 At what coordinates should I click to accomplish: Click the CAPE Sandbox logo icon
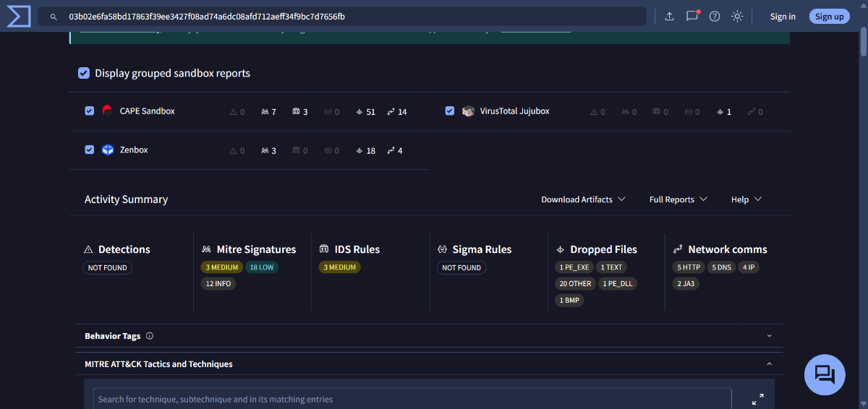(x=107, y=111)
